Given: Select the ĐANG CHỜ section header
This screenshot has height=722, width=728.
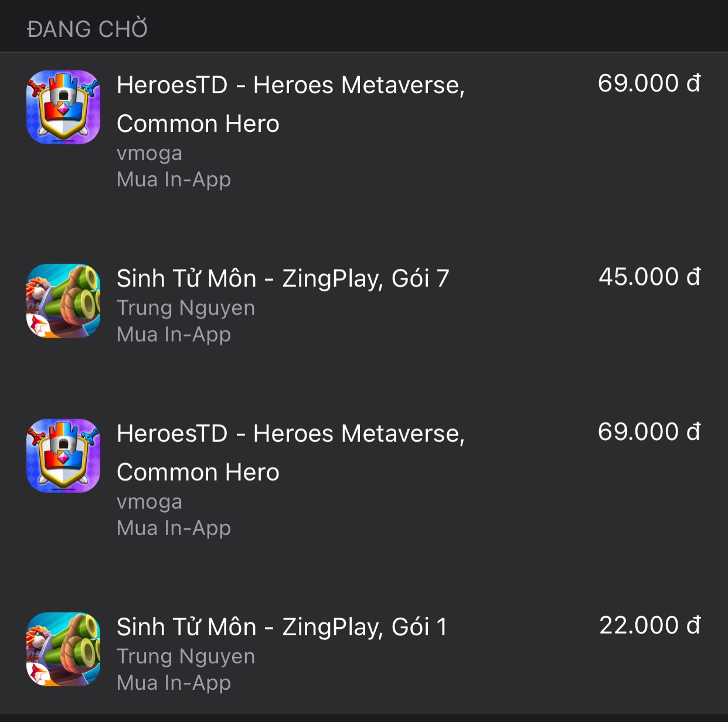Looking at the screenshot, I should [87, 29].
